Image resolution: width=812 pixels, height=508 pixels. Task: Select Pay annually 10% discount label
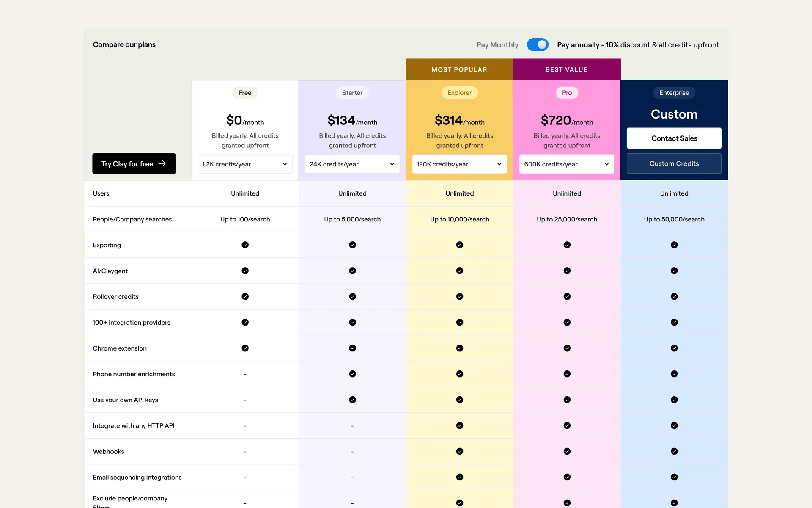(x=638, y=45)
